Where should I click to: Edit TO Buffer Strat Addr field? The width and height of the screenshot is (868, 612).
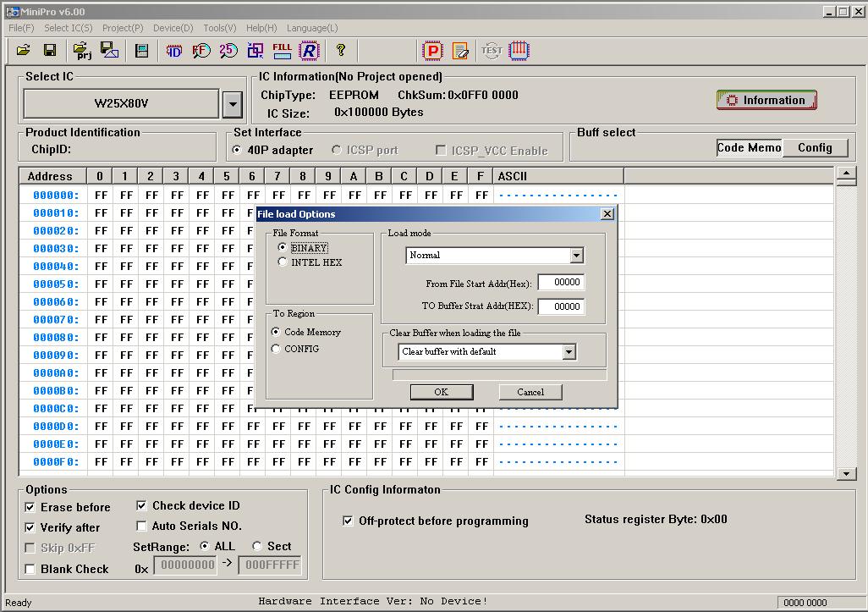coord(561,306)
